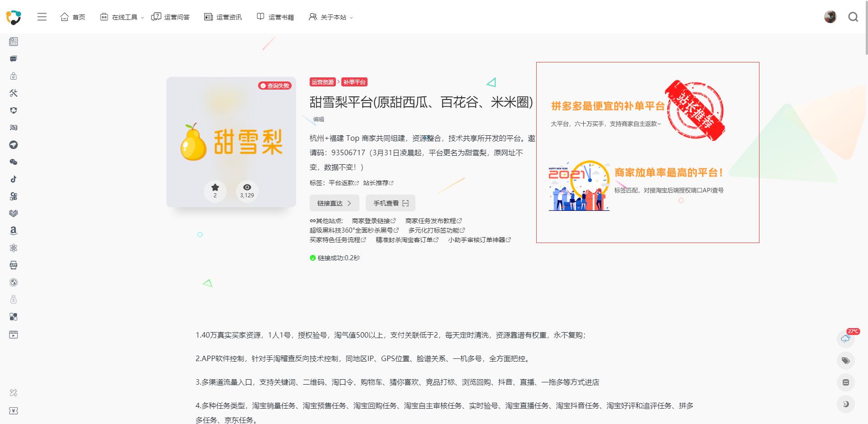Open the video camera sidebar icon
The height and width of the screenshot is (424, 868).
coord(14,196)
